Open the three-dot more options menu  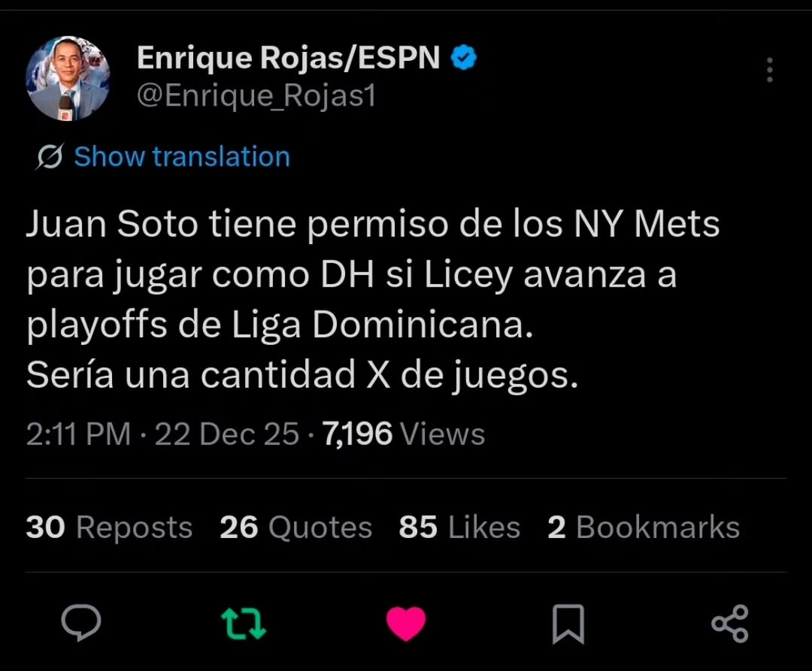point(769,70)
